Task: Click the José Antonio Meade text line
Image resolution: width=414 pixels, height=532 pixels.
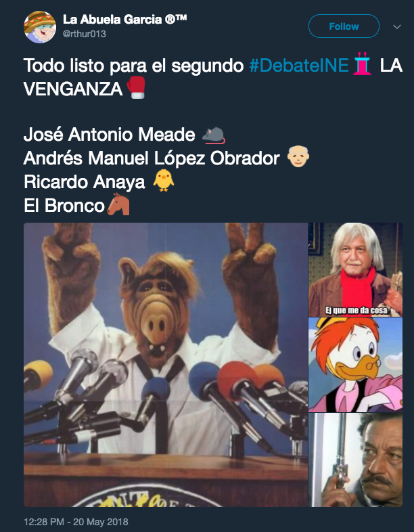Action: pos(109,135)
